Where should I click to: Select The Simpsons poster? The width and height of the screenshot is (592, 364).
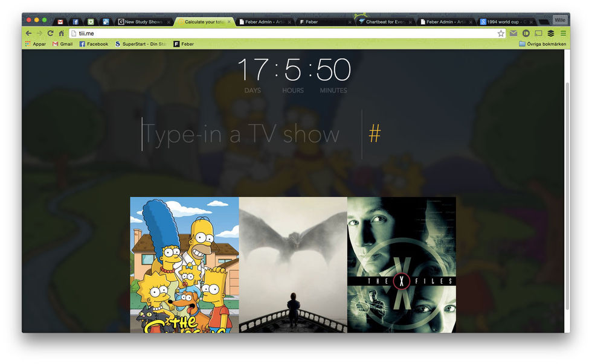pyautogui.click(x=184, y=264)
